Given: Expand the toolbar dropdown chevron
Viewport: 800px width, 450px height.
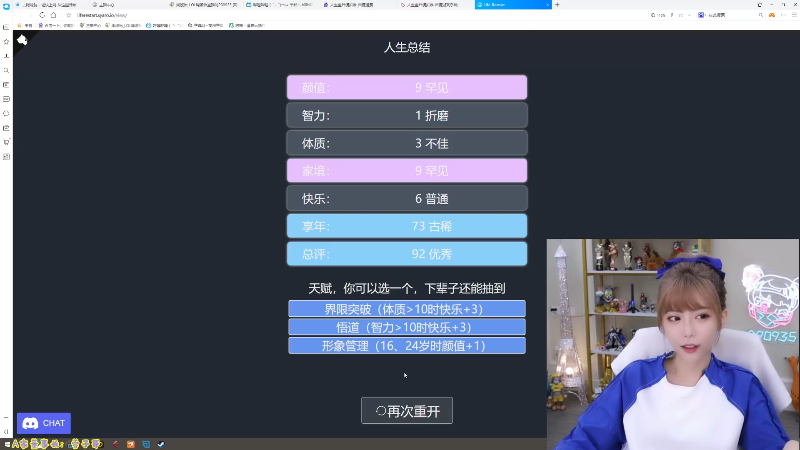Looking at the screenshot, I should (689, 15).
